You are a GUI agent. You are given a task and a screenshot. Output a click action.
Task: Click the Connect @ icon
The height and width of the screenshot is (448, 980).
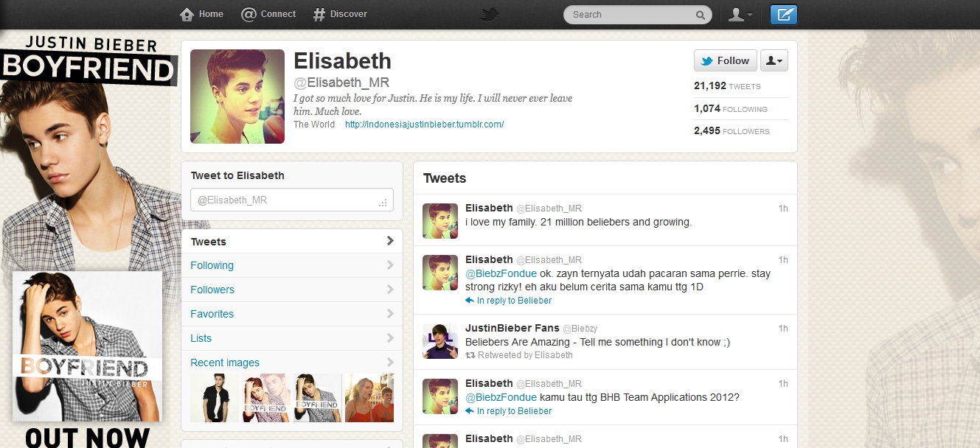point(249,14)
